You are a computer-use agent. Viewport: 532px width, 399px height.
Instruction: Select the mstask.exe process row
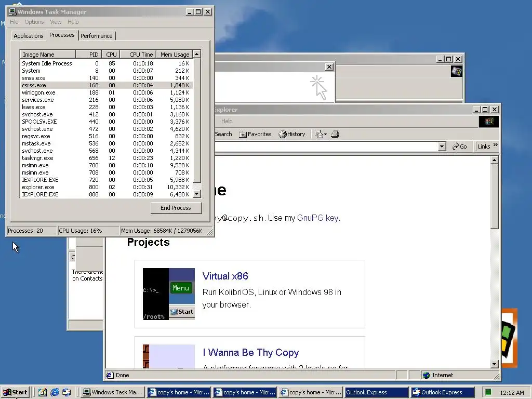pos(107,143)
